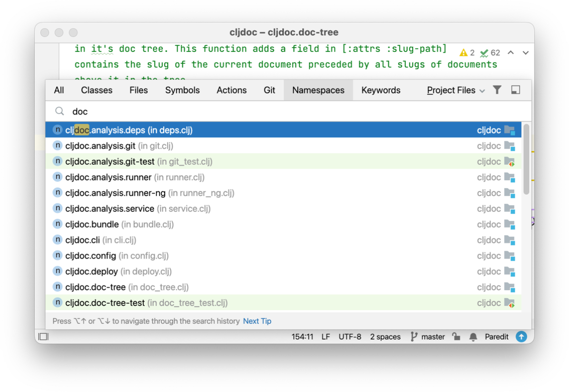Open the master git branch menu
The height and width of the screenshot is (392, 569).
[428, 337]
